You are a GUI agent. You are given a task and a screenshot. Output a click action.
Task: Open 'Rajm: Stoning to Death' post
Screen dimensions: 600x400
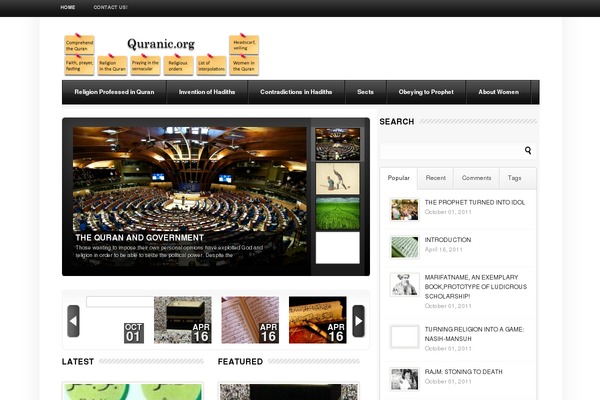463,372
